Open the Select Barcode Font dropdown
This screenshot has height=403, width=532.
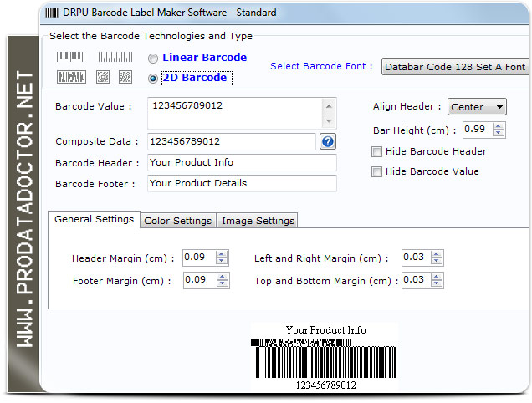tap(455, 67)
